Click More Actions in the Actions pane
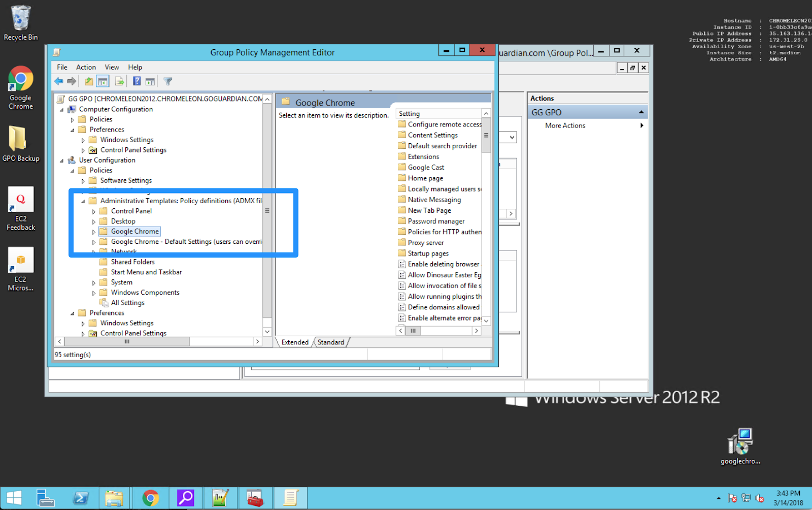Screen dimensions: 812x510 pos(565,125)
